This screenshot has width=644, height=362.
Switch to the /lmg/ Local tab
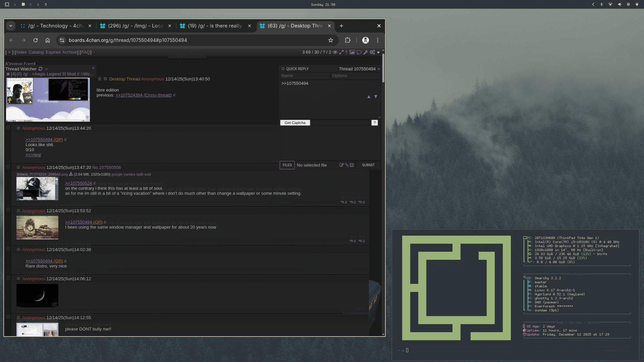(136, 26)
